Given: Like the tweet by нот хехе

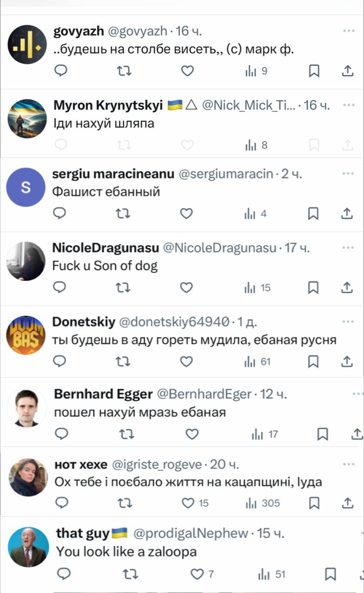Looking at the screenshot, I should (188, 503).
